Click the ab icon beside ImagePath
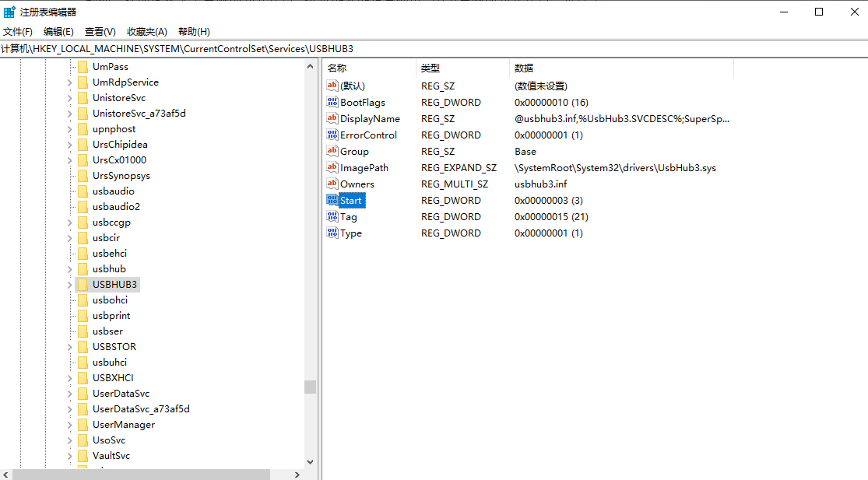868x480 pixels. [x=332, y=167]
